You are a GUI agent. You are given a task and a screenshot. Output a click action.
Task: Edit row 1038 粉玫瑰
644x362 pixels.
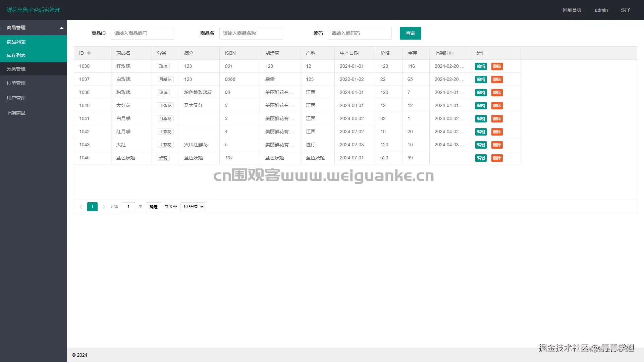tap(481, 93)
